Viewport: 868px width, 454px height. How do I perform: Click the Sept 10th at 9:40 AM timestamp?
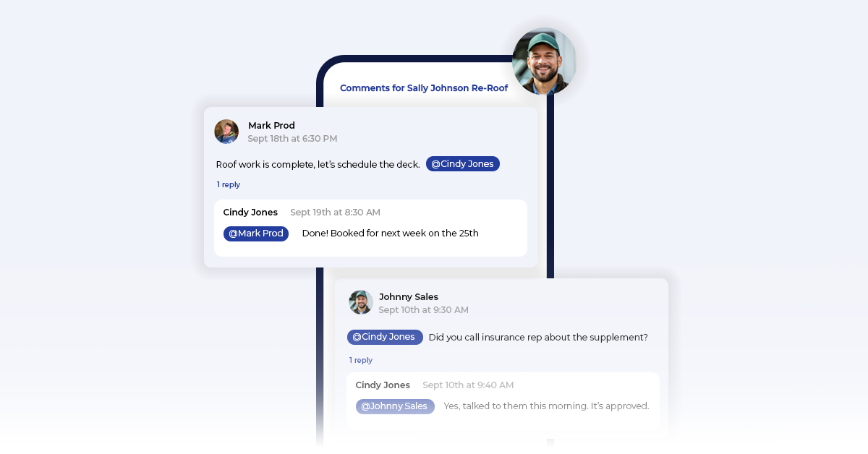[x=468, y=385]
